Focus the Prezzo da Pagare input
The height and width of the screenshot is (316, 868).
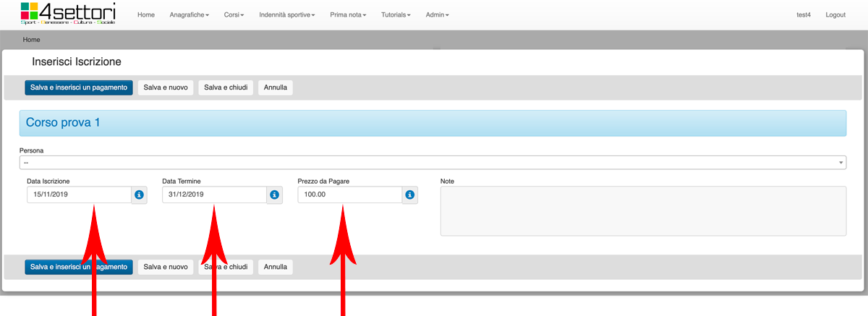click(x=349, y=195)
